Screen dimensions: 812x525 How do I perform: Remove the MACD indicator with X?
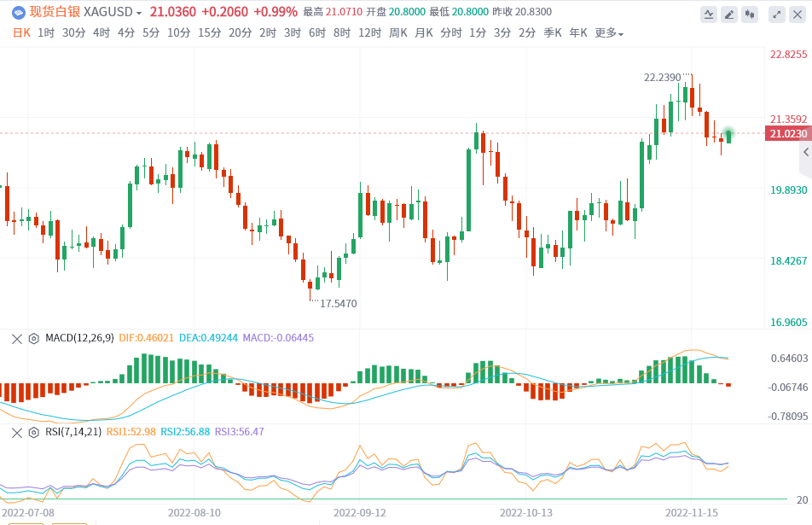pyautogui.click(x=17, y=339)
